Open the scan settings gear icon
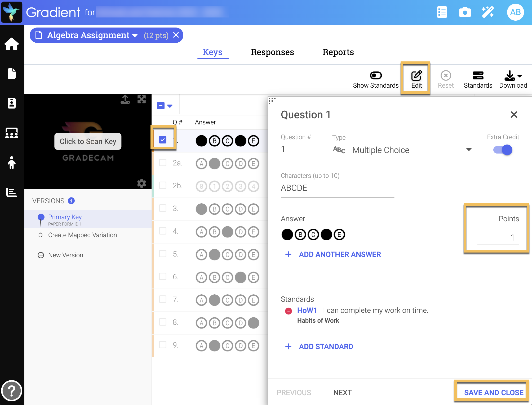The image size is (532, 405). point(141,183)
